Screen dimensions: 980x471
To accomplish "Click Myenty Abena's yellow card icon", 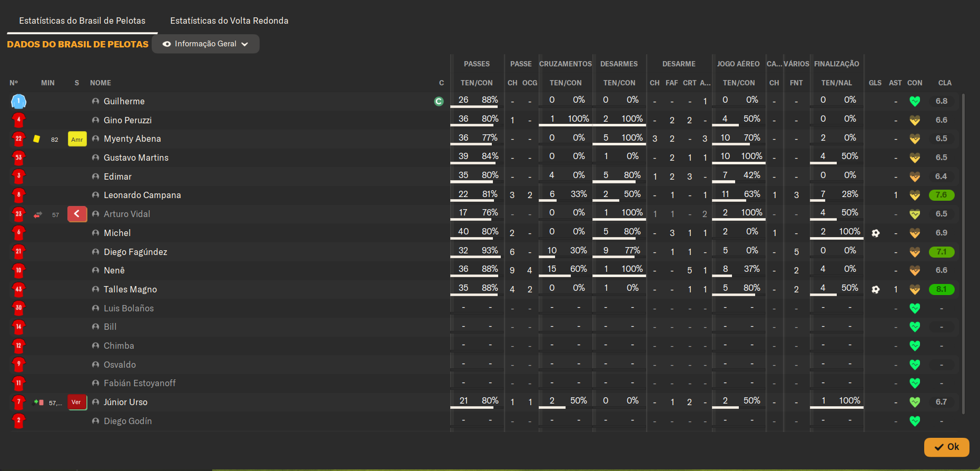I will tap(37, 139).
